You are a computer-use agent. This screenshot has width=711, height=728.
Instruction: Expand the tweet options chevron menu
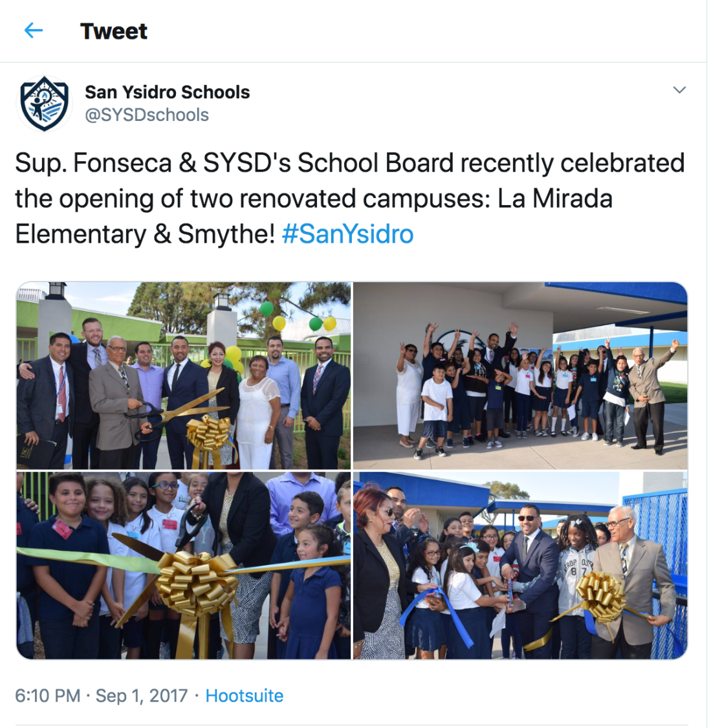(x=679, y=90)
